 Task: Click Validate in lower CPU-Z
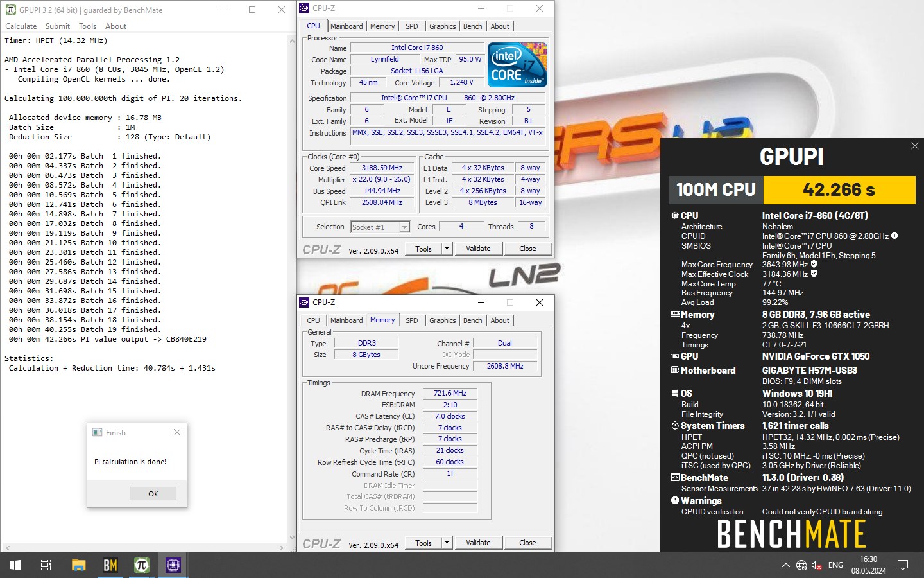(x=478, y=543)
